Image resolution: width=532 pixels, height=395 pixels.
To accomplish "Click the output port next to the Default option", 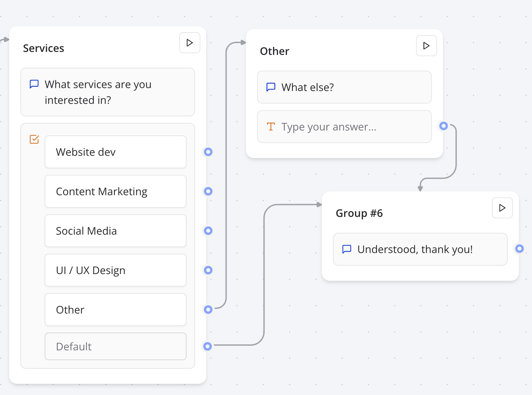I will [x=208, y=346].
